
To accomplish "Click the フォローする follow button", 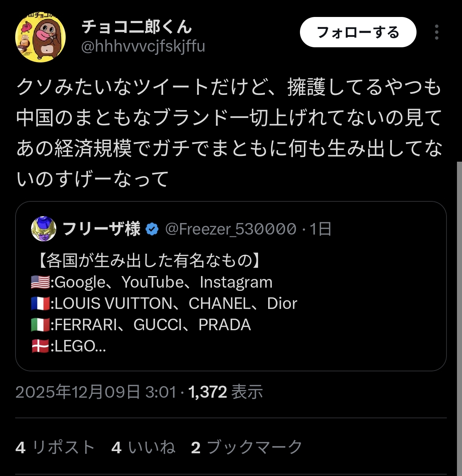I will tap(358, 32).
